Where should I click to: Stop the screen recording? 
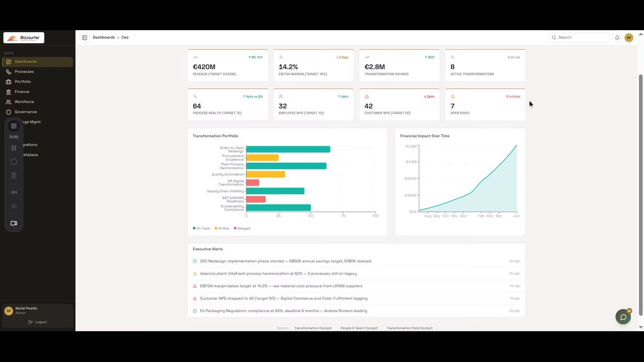pyautogui.click(x=14, y=126)
